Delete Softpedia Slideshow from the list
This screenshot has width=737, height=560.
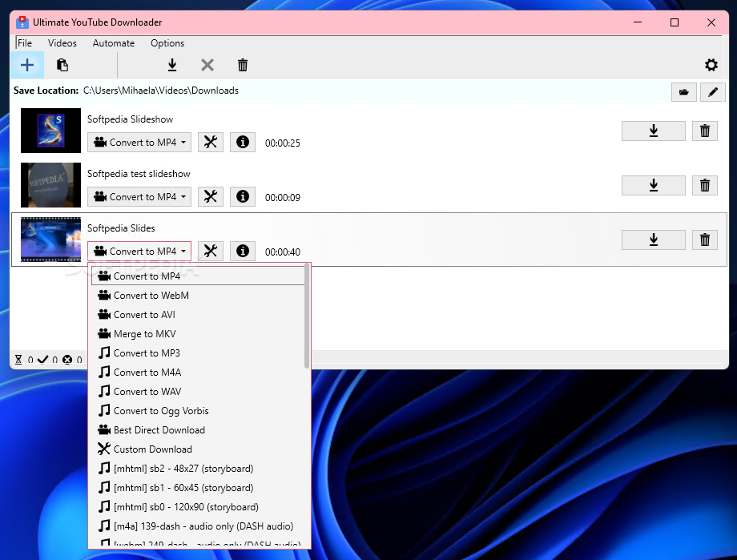click(705, 131)
